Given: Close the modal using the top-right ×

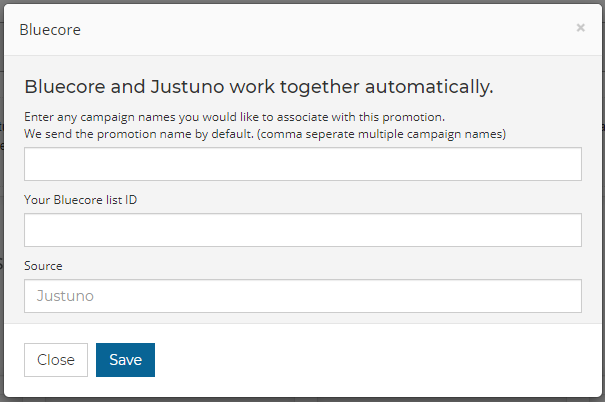Looking at the screenshot, I should 580,28.
